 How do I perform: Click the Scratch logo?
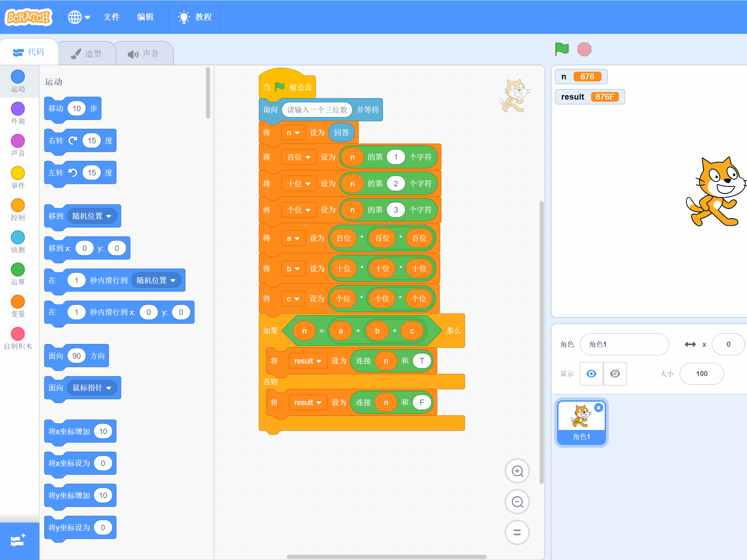29,17
